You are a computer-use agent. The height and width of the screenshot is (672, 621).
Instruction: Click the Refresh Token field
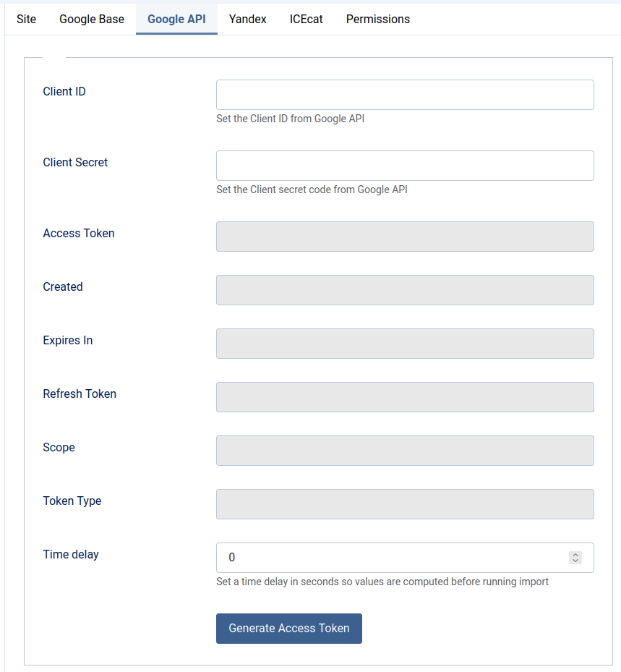coord(404,396)
